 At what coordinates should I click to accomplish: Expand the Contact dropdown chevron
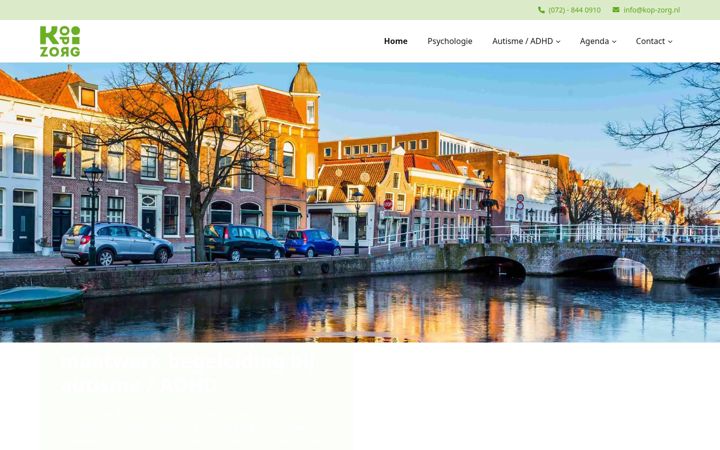click(x=670, y=41)
